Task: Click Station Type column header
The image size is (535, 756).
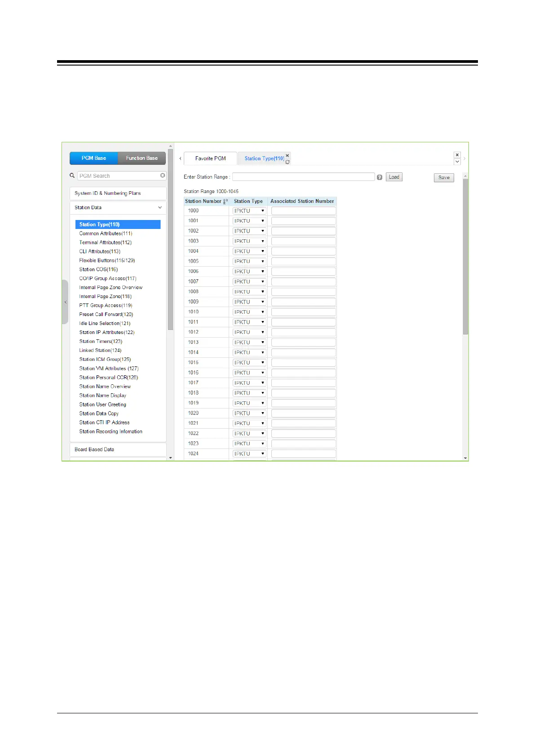Action: pyautogui.click(x=248, y=201)
